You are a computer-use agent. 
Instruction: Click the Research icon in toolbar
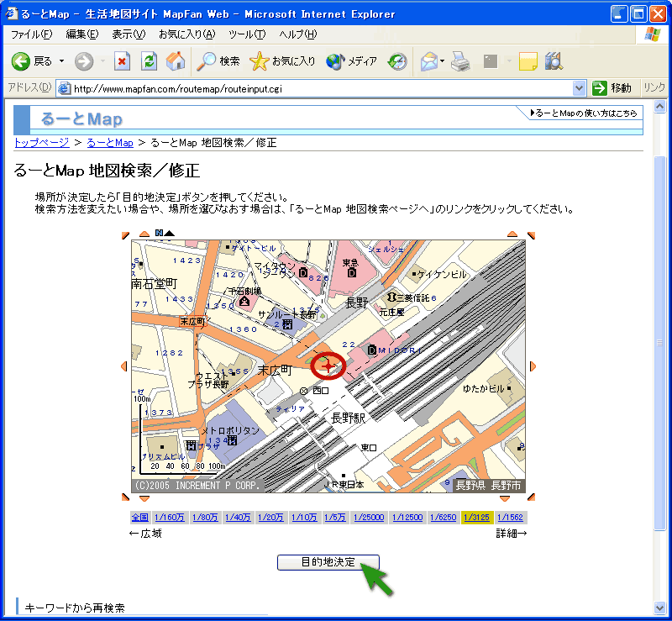point(554,61)
